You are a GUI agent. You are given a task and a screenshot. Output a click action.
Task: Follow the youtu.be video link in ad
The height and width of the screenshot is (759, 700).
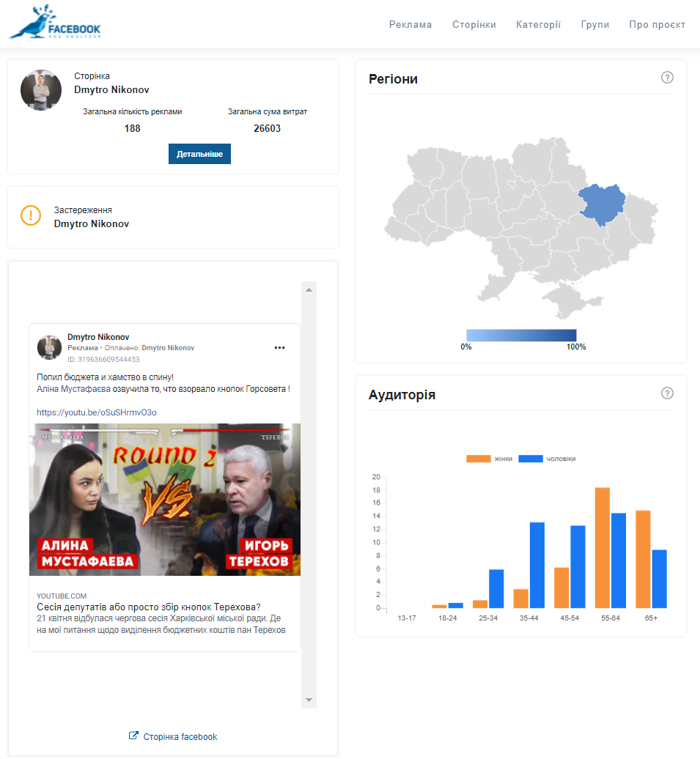pos(96,412)
